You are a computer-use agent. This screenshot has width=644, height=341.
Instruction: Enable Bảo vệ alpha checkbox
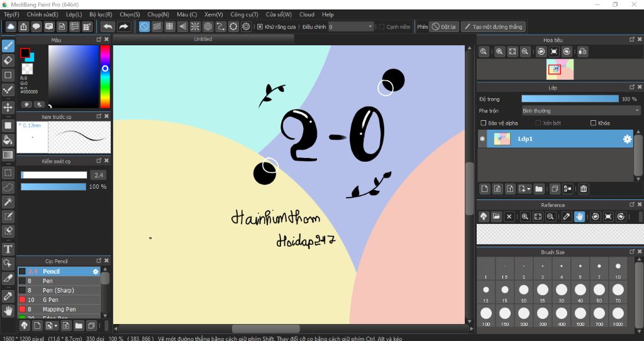(484, 123)
